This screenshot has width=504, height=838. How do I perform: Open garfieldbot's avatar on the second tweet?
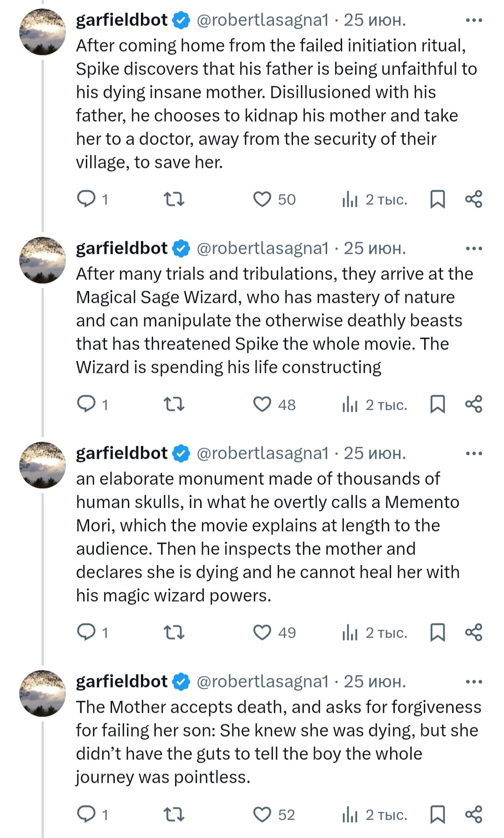pos(42,260)
